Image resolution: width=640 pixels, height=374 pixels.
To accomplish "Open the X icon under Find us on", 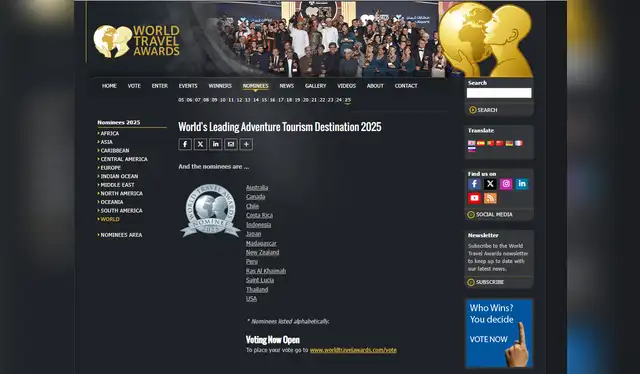I will (x=490, y=184).
